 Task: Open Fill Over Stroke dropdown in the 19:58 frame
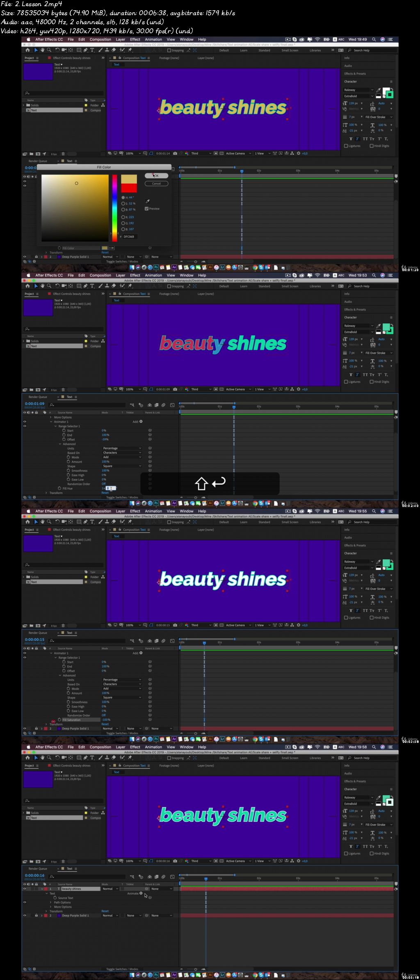point(379,825)
